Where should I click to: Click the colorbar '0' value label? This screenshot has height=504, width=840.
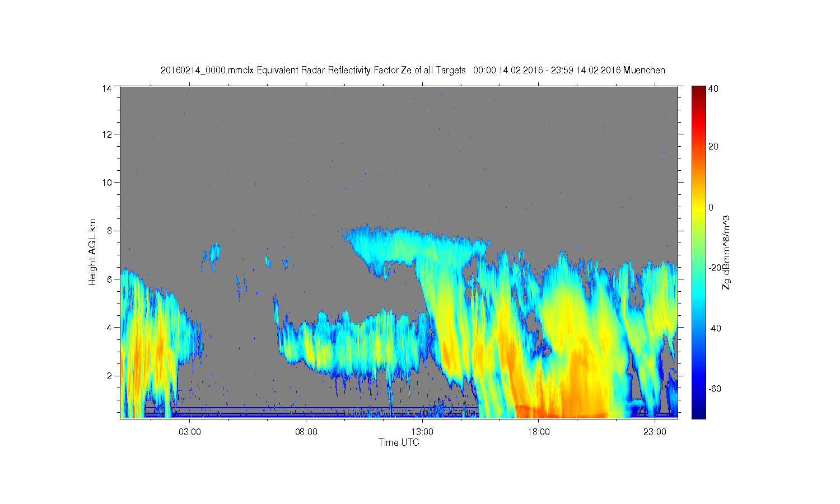click(711, 207)
